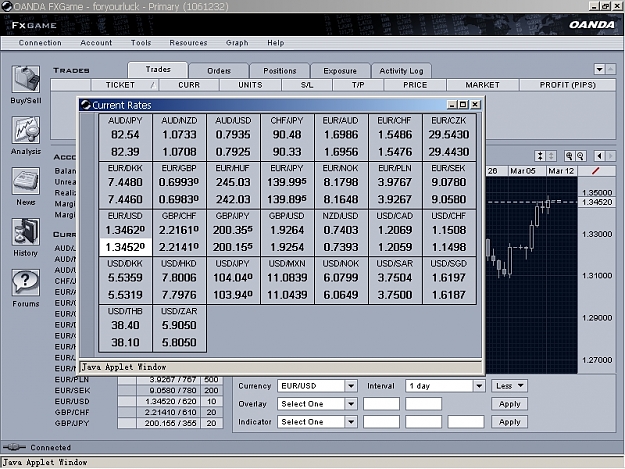Open the Forums help icon

[26, 283]
